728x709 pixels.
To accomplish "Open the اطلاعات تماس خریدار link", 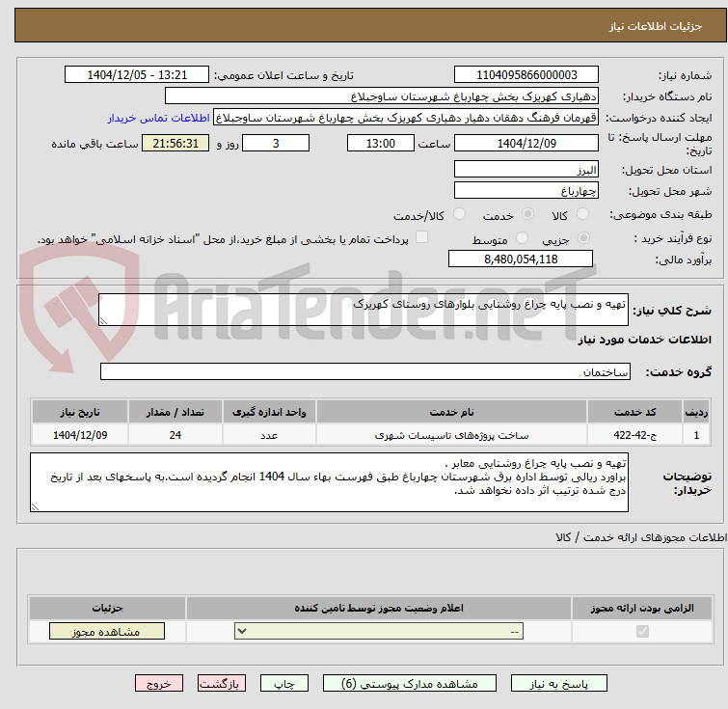I will click(x=159, y=118).
